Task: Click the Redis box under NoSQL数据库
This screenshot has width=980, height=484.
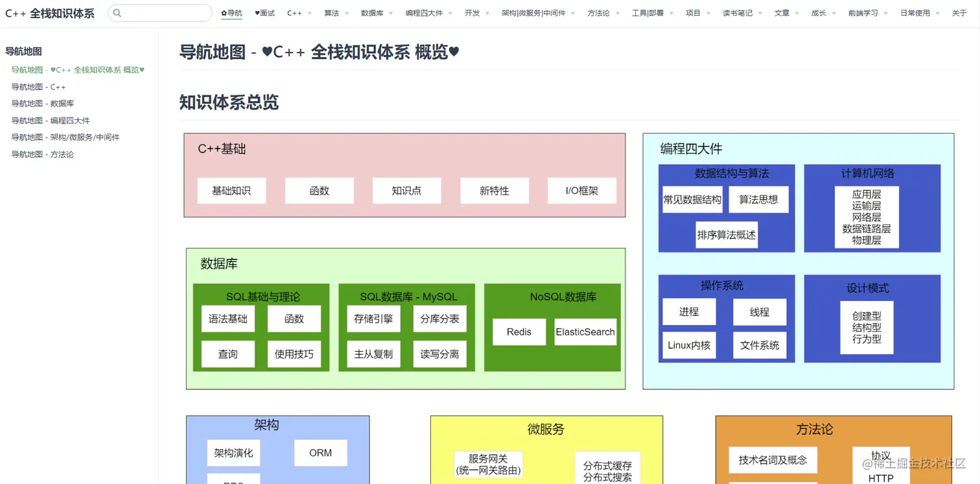Action: (519, 332)
